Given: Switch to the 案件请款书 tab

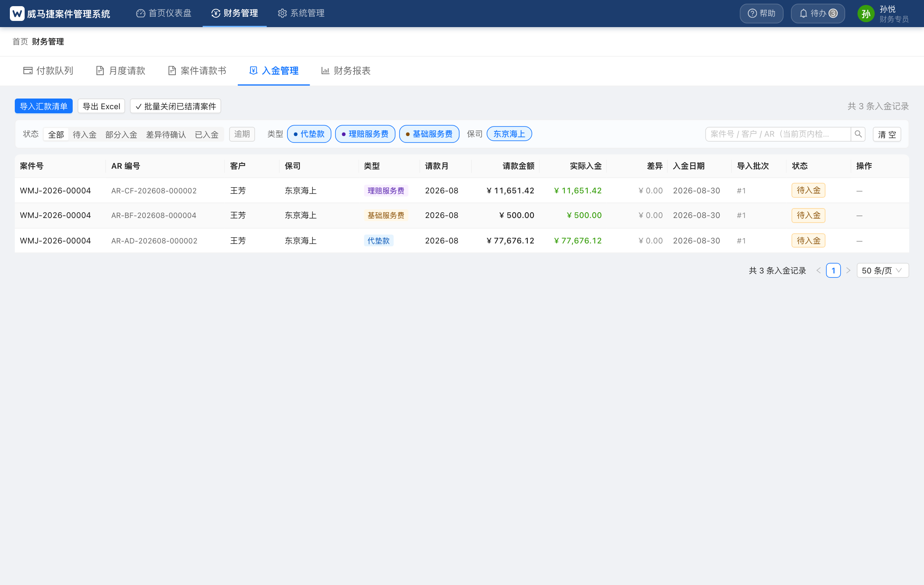Looking at the screenshot, I should 197,71.
